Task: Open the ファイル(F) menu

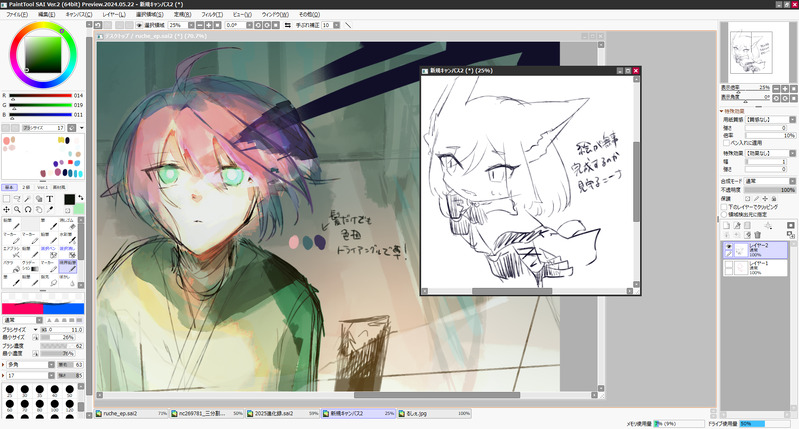Action: [17, 15]
